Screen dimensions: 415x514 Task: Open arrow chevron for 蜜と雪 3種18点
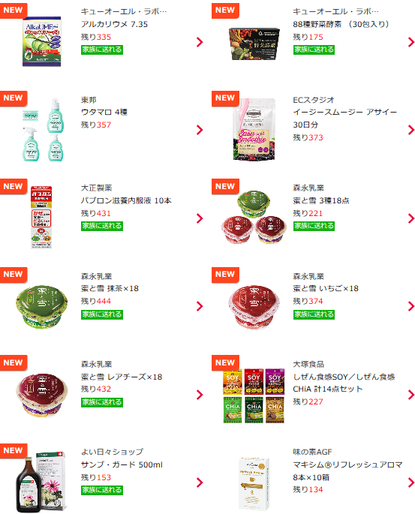411,218
